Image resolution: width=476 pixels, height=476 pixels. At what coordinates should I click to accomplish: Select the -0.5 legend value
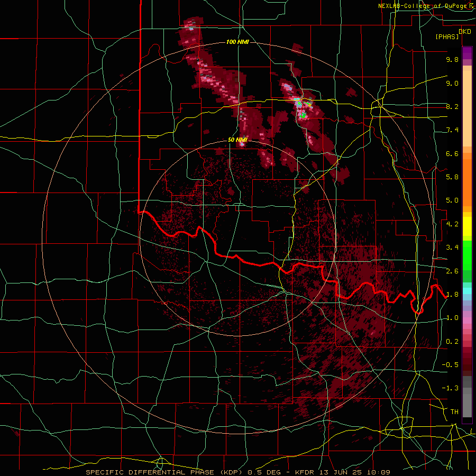pos(450,365)
